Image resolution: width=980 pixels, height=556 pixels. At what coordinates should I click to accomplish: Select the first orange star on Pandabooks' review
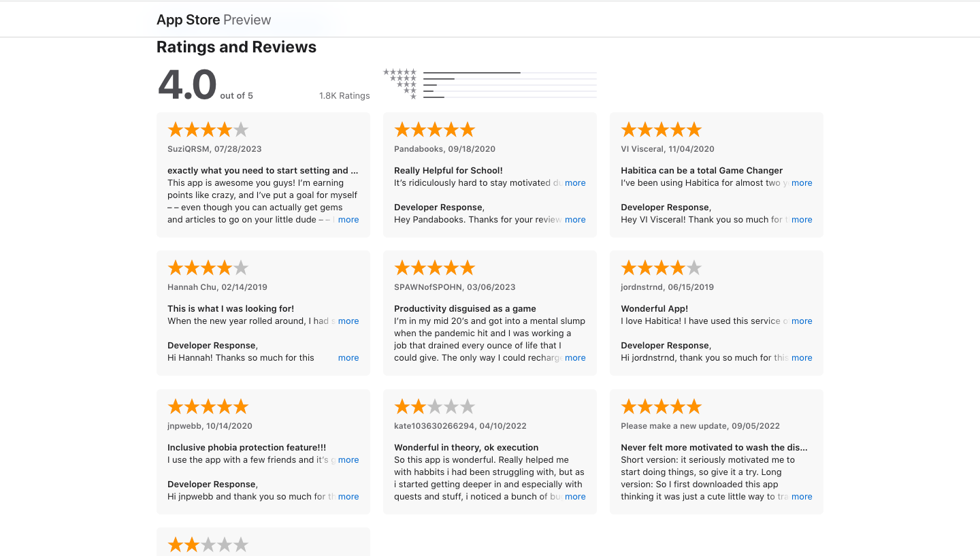pyautogui.click(x=401, y=129)
